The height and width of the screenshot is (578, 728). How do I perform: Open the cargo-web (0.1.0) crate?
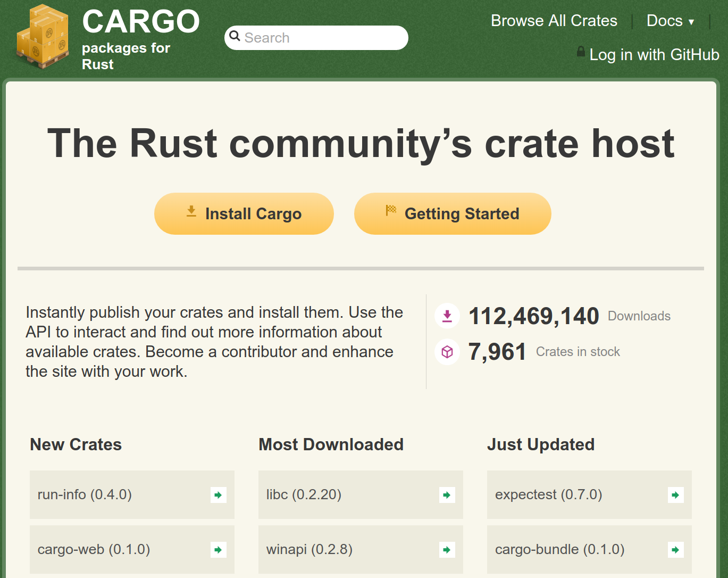(132, 549)
